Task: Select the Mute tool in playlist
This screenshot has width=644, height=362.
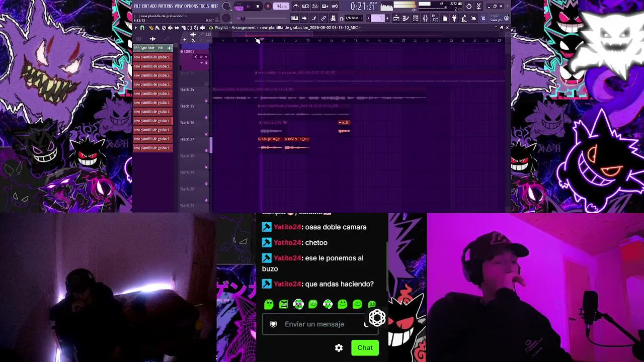Action: click(170, 28)
